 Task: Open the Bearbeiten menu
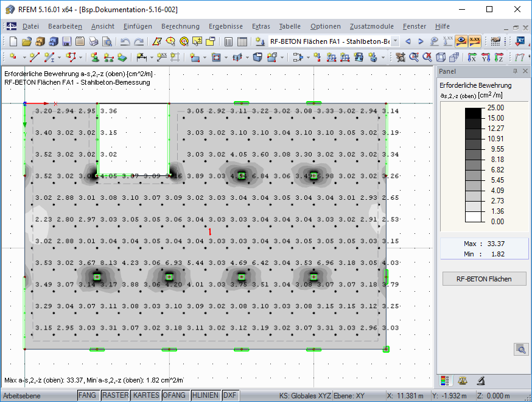(65, 26)
